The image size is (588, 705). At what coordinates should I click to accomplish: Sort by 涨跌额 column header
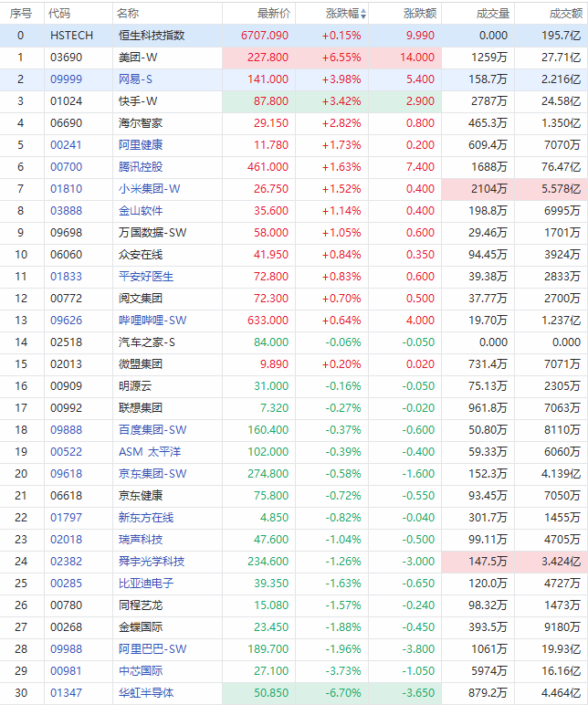coord(420,14)
